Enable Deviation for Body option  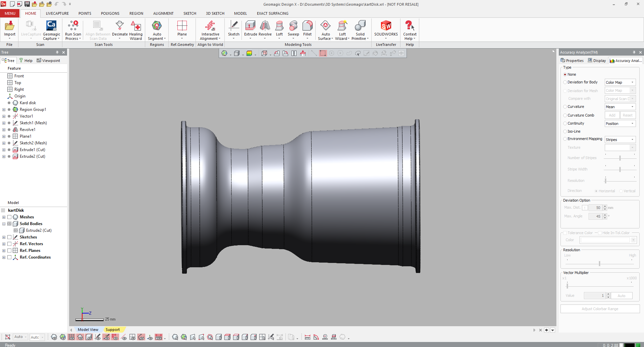565,82
